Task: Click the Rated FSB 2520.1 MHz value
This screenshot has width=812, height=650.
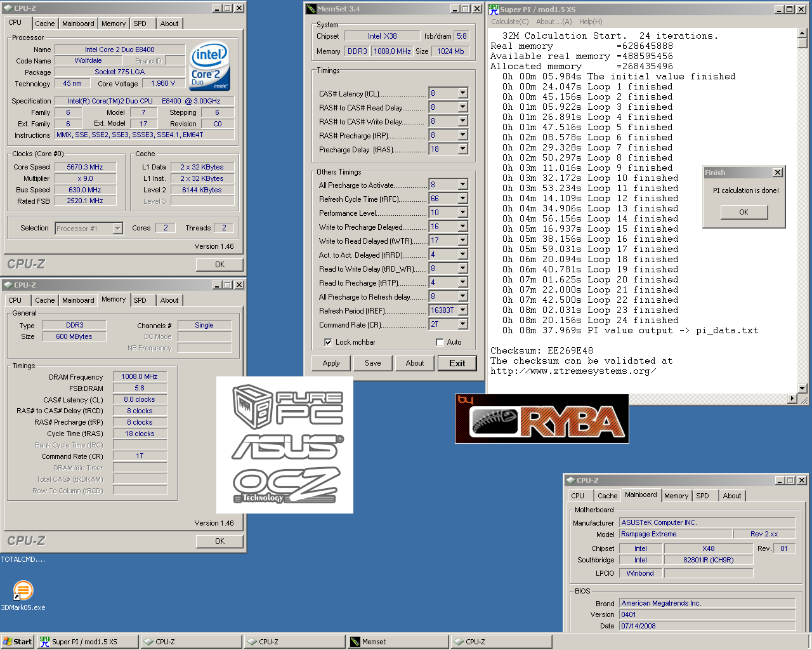Action: (x=85, y=201)
